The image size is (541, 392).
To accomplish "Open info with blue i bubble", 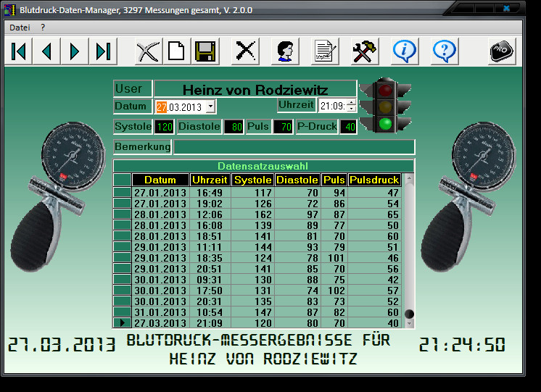I will click(x=405, y=51).
